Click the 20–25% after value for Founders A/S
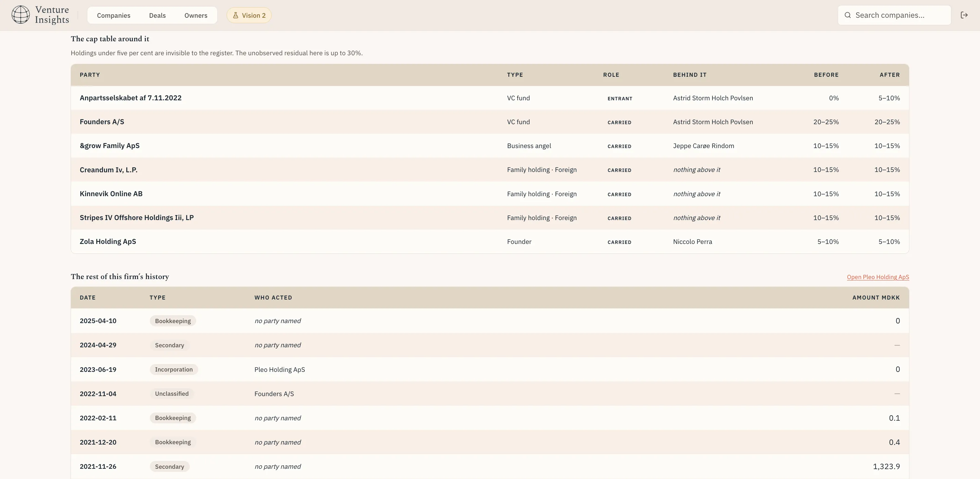Screen dimensions: 980x479 click(x=887, y=122)
